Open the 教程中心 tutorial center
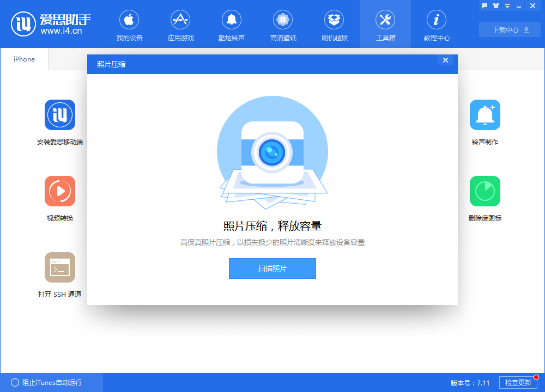Screen dimensions: 545x392 436,24
